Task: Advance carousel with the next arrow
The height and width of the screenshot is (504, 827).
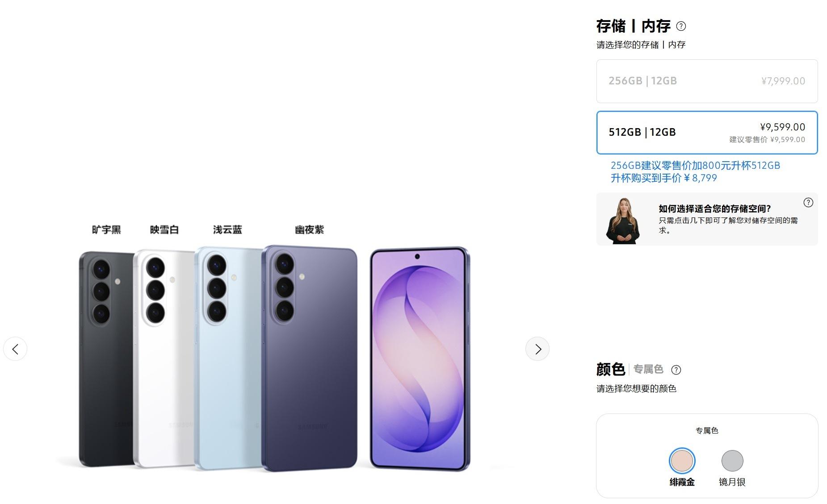Action: [537, 349]
